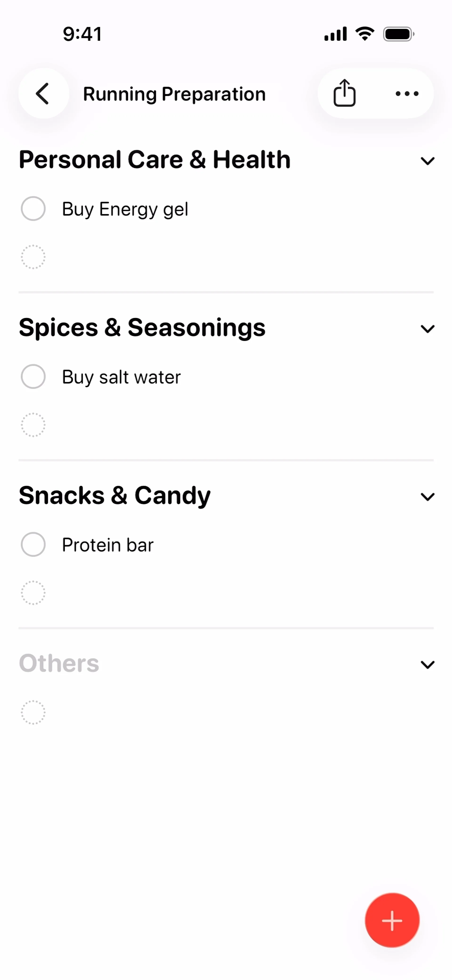
Task: Select the Running Preparation list title
Action: click(174, 94)
